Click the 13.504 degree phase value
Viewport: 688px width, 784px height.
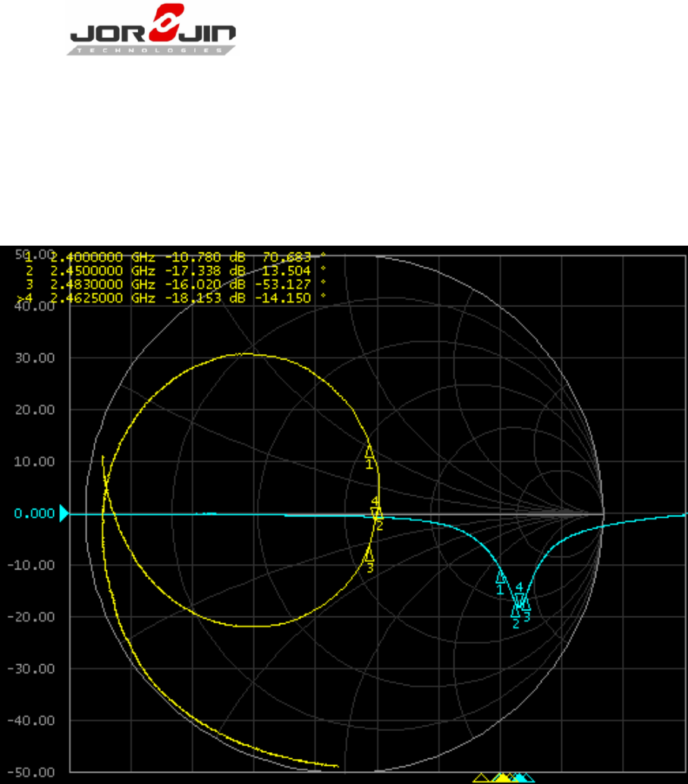coord(287,271)
